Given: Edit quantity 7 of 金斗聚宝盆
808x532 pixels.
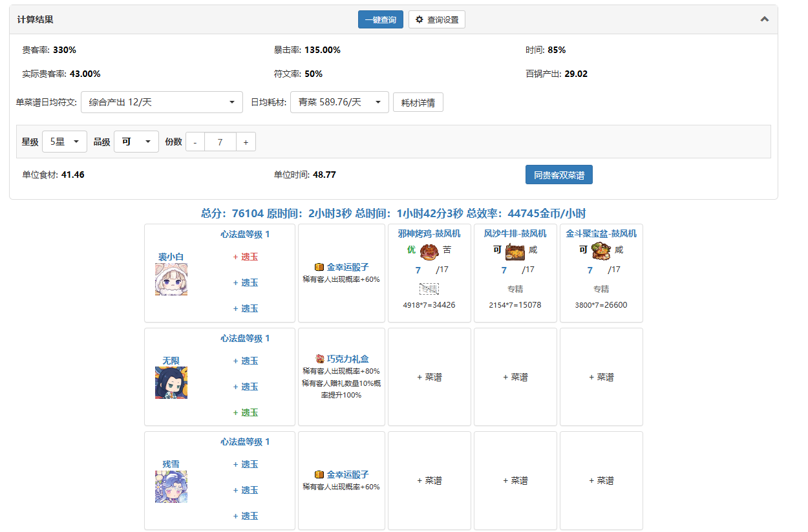Looking at the screenshot, I should pos(590,270).
